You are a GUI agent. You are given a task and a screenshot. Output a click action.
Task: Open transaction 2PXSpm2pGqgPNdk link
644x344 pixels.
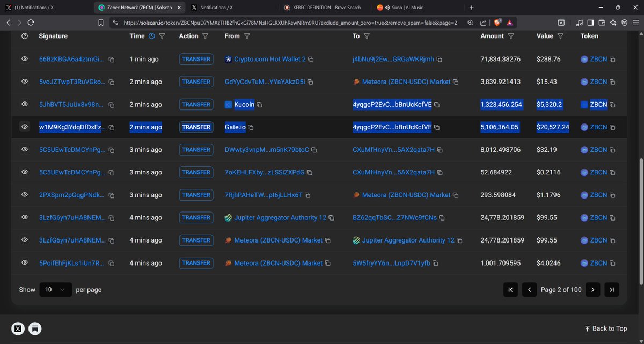(x=72, y=195)
